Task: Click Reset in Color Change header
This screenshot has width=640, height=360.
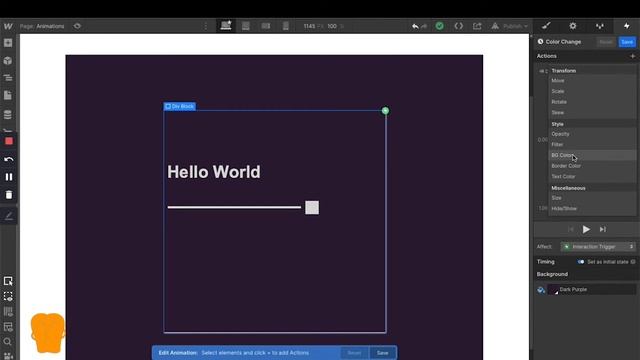Action: [x=606, y=42]
